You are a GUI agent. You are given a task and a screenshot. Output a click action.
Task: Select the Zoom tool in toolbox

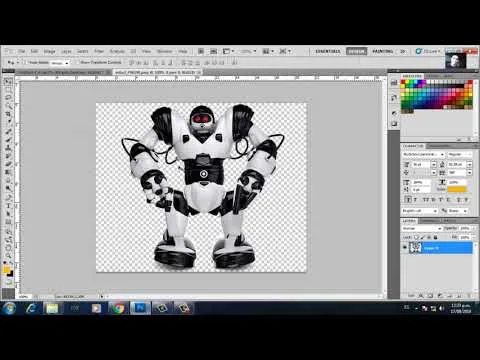[x=8, y=256]
